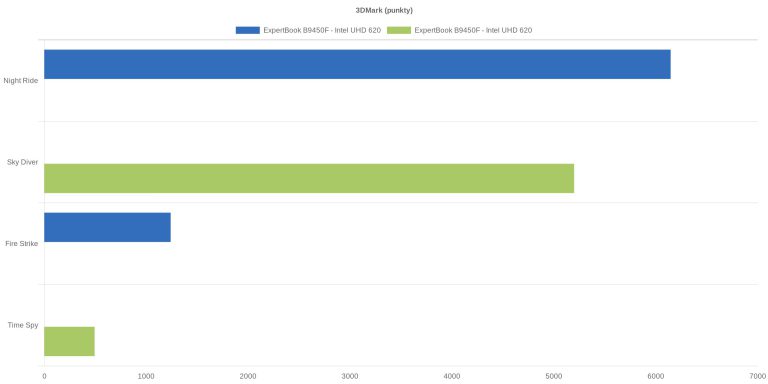Click the green legend color swatch
Viewport: 768px width, 384px height.
[x=399, y=30]
